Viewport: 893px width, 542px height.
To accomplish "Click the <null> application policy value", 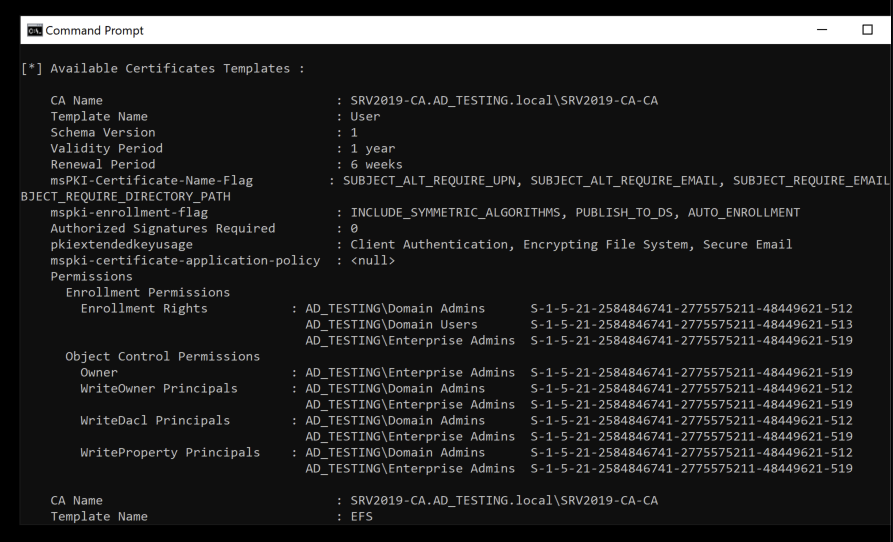I will pyautogui.click(x=372, y=261).
